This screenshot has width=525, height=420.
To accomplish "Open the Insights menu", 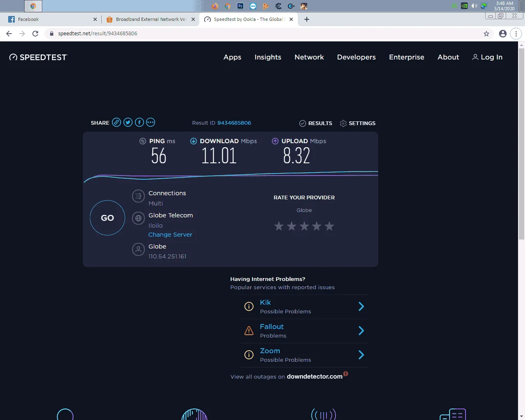I will (x=268, y=57).
